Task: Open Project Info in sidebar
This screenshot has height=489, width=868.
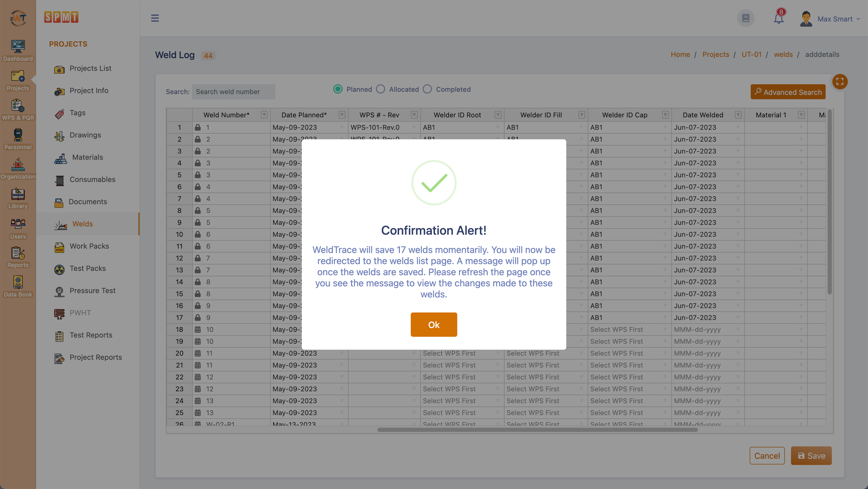Action: pos(81,91)
